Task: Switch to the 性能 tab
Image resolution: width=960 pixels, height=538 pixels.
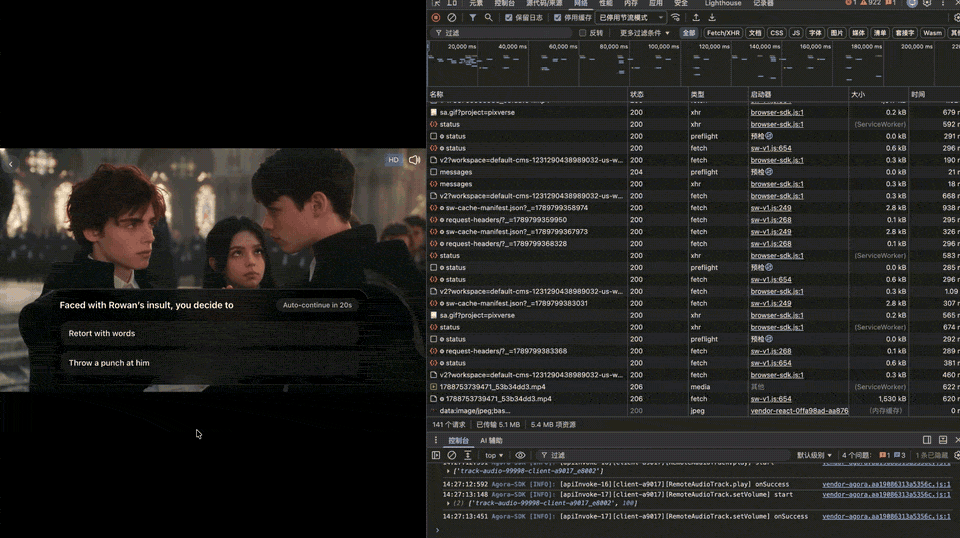Action: (x=606, y=3)
